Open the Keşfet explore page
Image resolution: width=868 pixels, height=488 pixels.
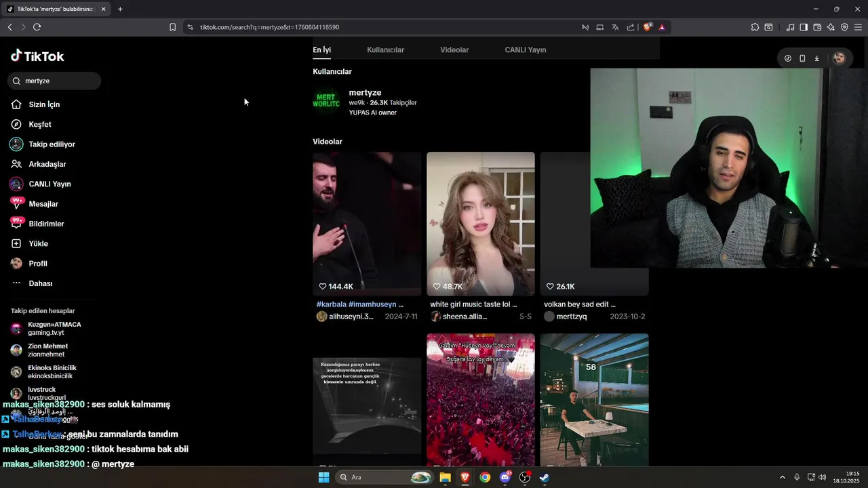point(39,125)
